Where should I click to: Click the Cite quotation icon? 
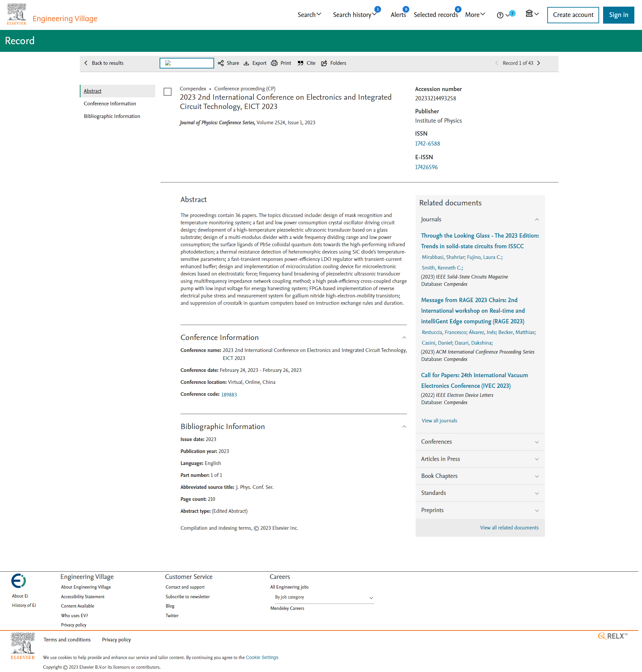coord(301,63)
